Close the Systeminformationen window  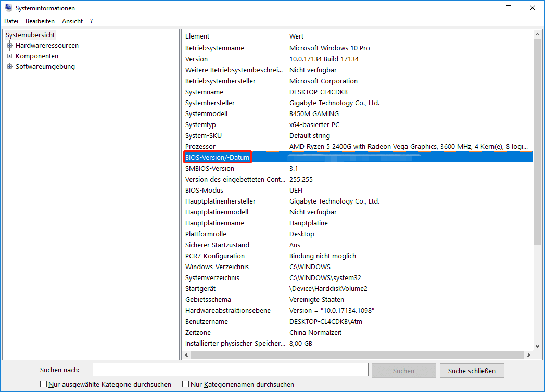coord(532,8)
